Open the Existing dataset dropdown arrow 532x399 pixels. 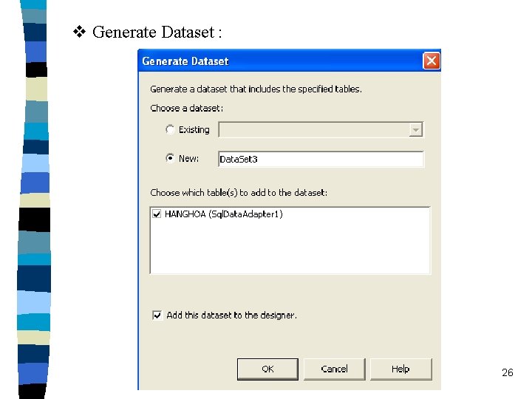click(416, 130)
